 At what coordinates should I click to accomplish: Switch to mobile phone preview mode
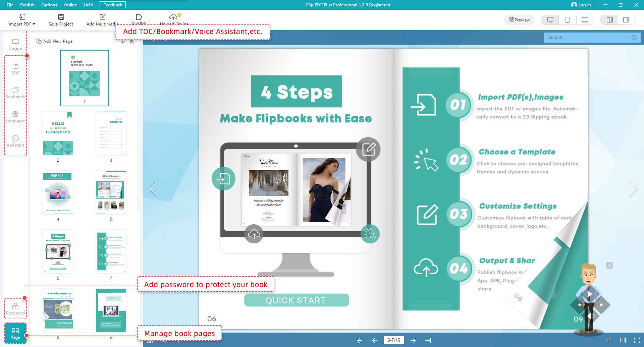point(568,20)
